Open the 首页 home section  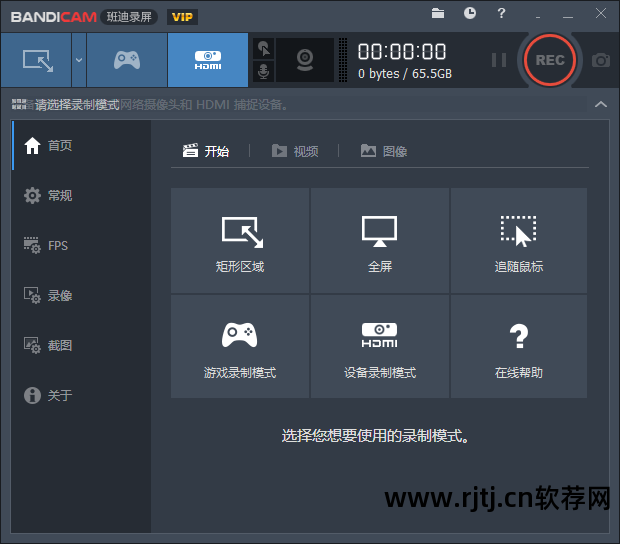tap(81, 145)
